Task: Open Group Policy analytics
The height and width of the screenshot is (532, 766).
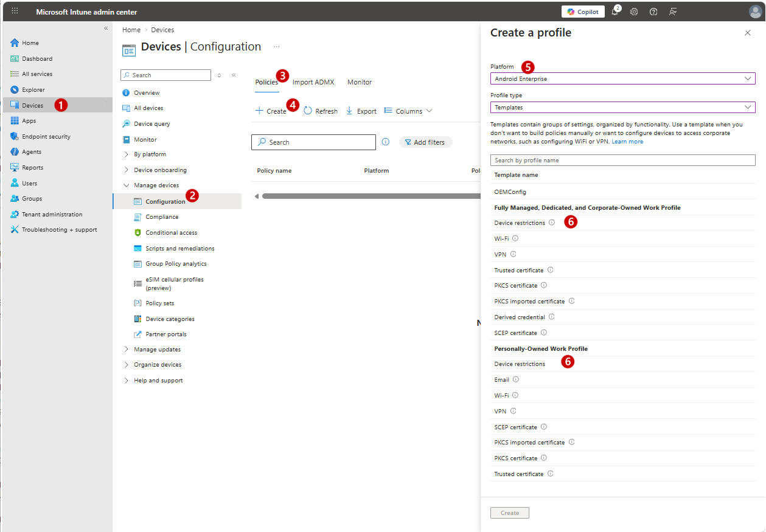Action: [x=177, y=264]
